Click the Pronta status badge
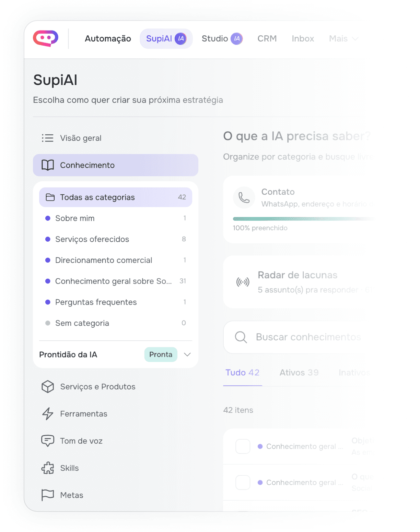This screenshot has height=532, width=420. [161, 354]
